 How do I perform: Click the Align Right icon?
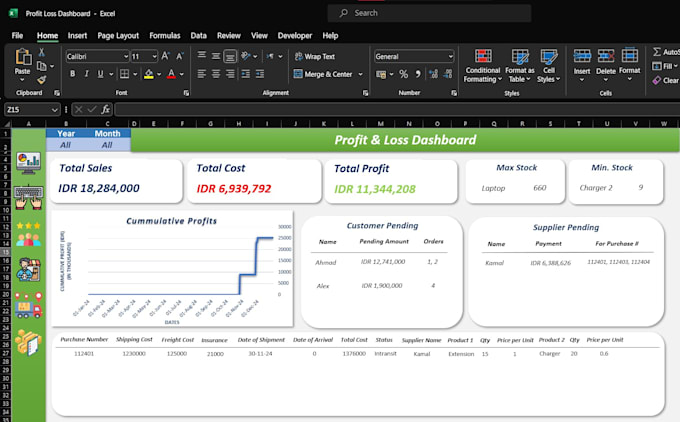[x=230, y=74]
